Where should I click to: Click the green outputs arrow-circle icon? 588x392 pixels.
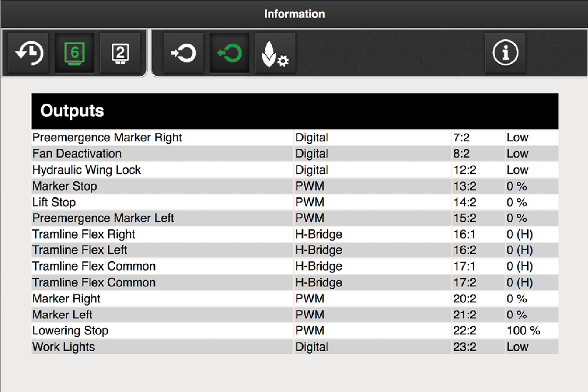click(x=229, y=53)
